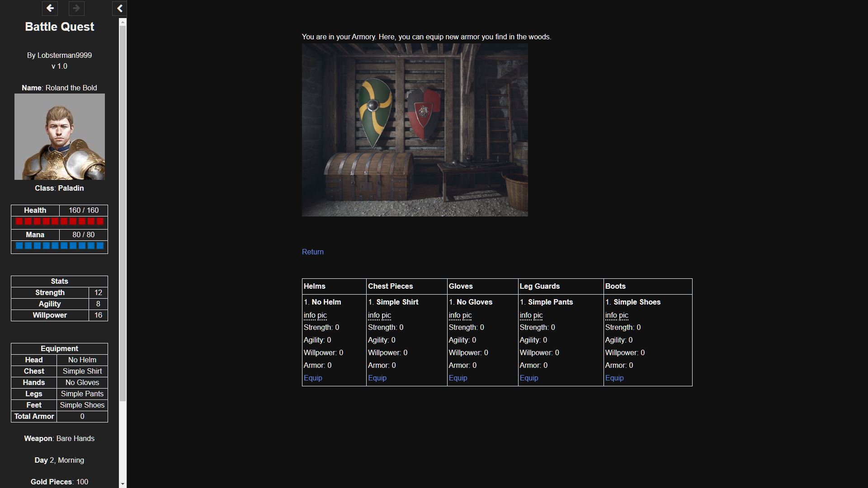Screen dimensions: 868x488
Task: Show pic for Simple Pants
Action: (x=538, y=315)
